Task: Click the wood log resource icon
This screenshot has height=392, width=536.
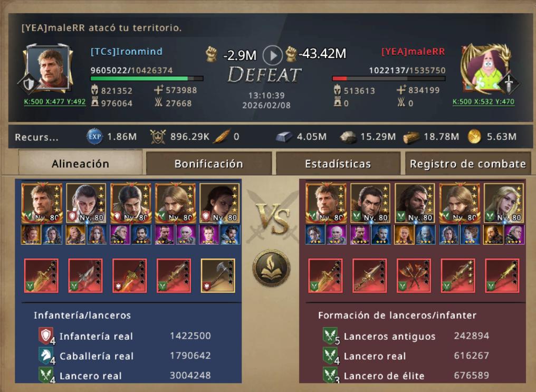Action: point(411,137)
